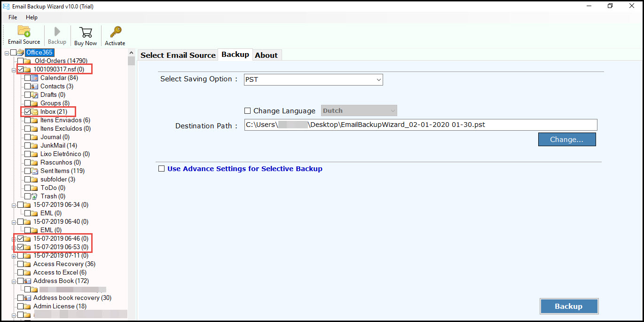Screen dimensions: 644x322
Task: Select the Rascunhos (0) row
Action: pyautogui.click(x=61, y=162)
